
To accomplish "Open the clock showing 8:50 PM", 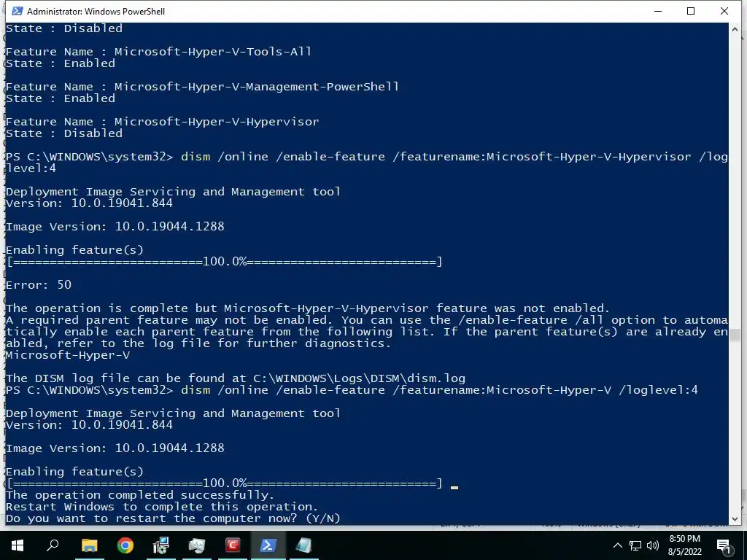I will pos(684,539).
